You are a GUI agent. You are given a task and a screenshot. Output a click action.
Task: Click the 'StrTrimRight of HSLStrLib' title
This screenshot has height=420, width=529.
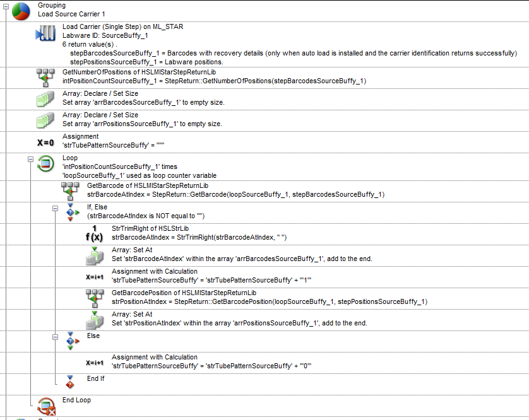click(150, 228)
